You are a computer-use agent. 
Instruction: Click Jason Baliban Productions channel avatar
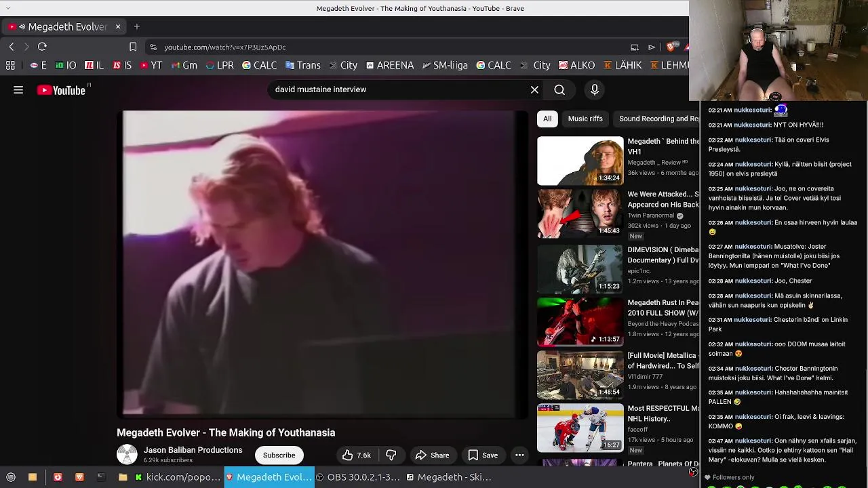127,454
